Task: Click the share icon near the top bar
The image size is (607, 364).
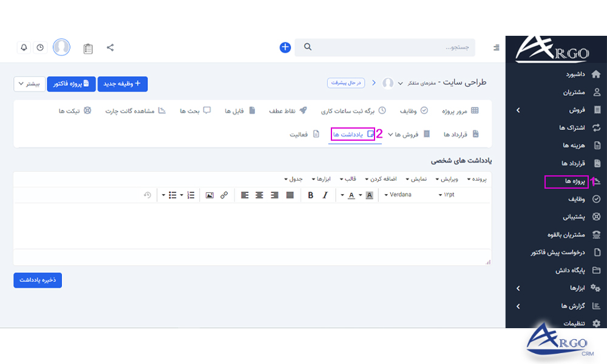Action: (109, 47)
